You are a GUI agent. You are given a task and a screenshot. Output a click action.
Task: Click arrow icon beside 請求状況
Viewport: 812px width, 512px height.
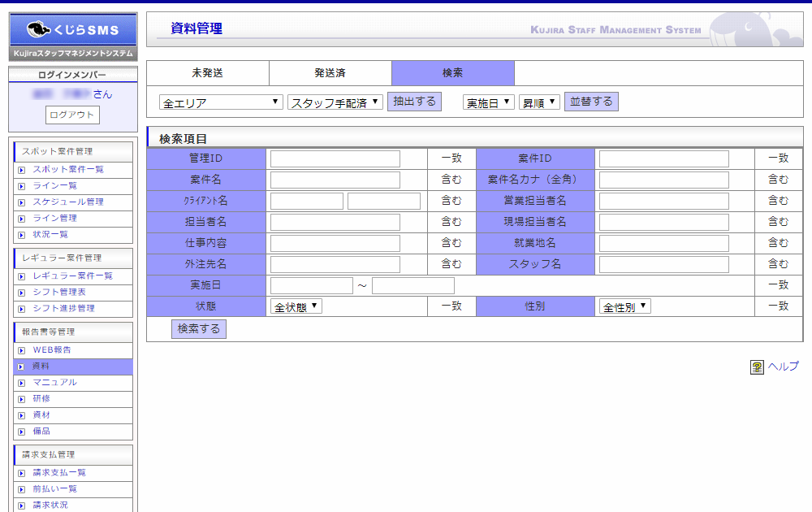[22, 505]
